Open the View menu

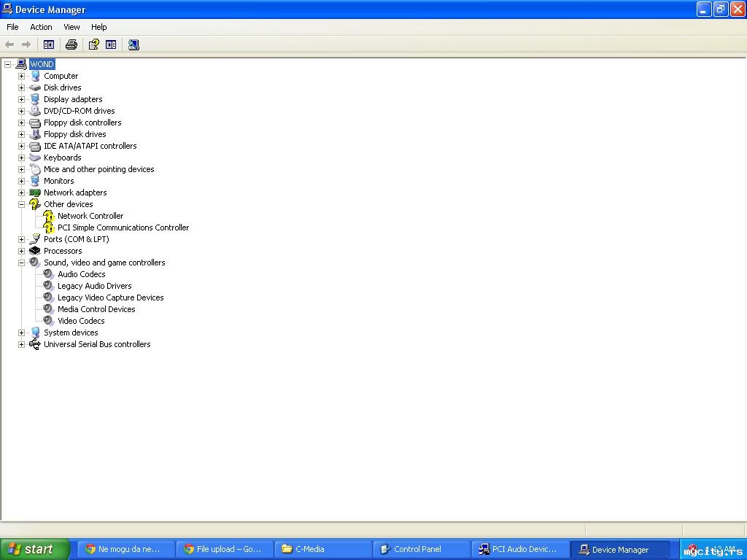72,27
